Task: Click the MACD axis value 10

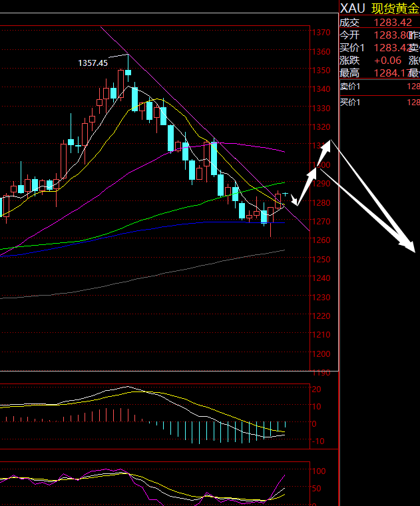Action: point(316,406)
